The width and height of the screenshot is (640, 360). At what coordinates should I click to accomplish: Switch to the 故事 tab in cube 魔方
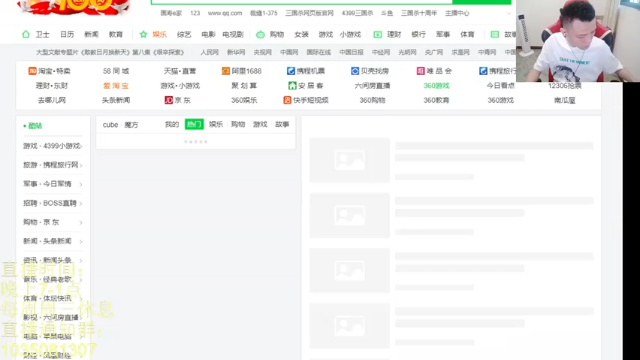click(282, 124)
